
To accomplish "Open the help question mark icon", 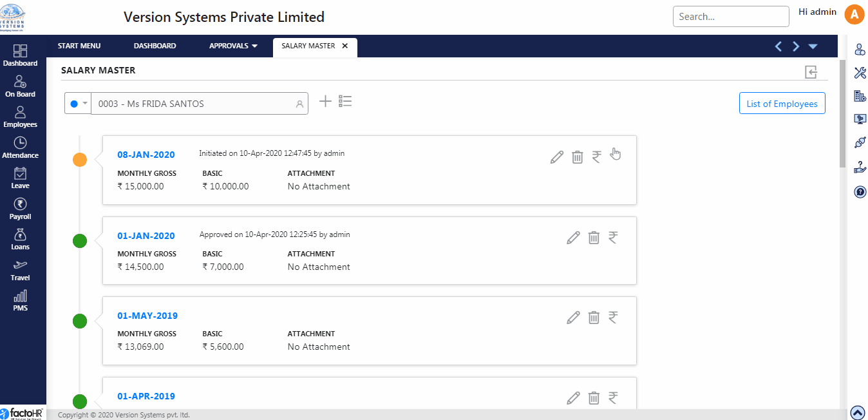I will click(860, 191).
